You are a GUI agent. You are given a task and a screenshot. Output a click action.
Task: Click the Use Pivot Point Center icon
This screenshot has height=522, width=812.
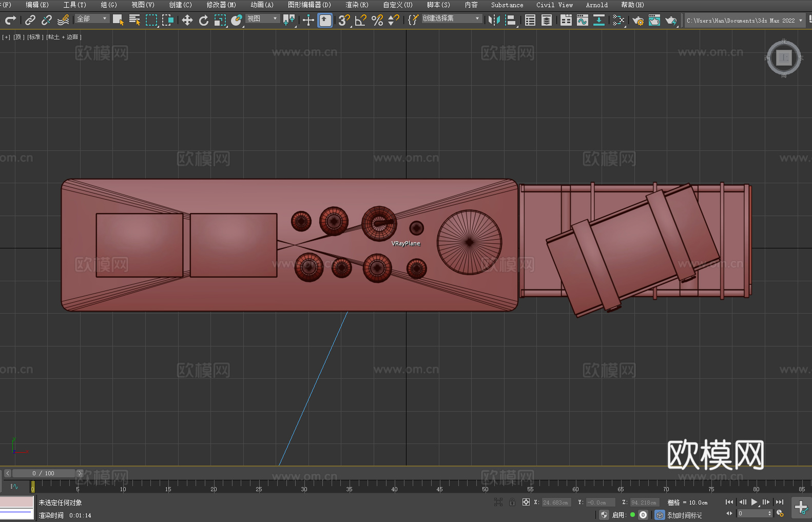pyautogui.click(x=289, y=20)
